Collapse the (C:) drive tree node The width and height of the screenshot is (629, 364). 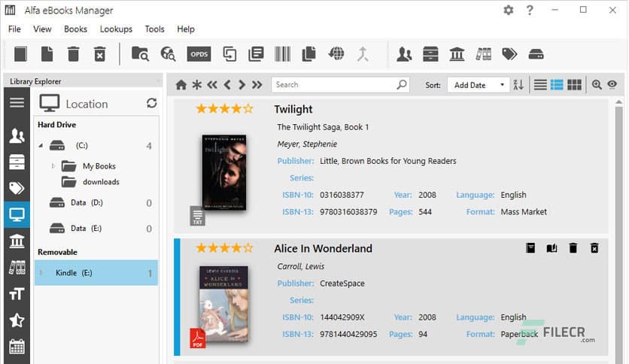tap(41, 145)
